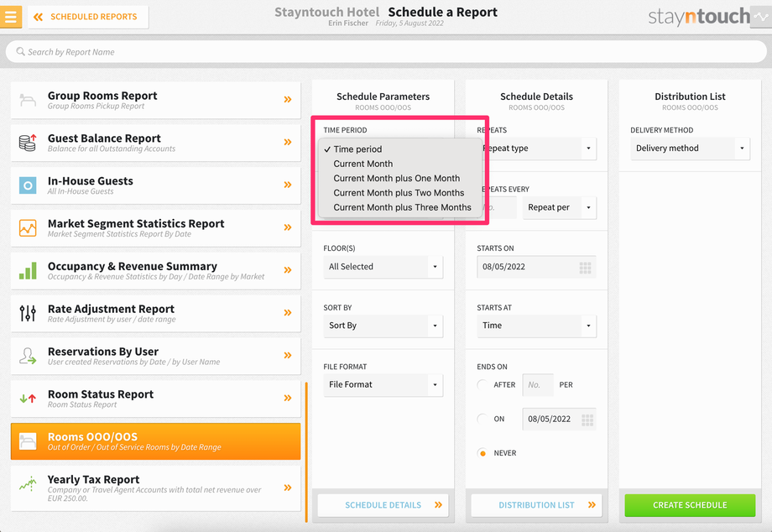
Task: Expand In-House Guests chevron
Action: pos(288,185)
